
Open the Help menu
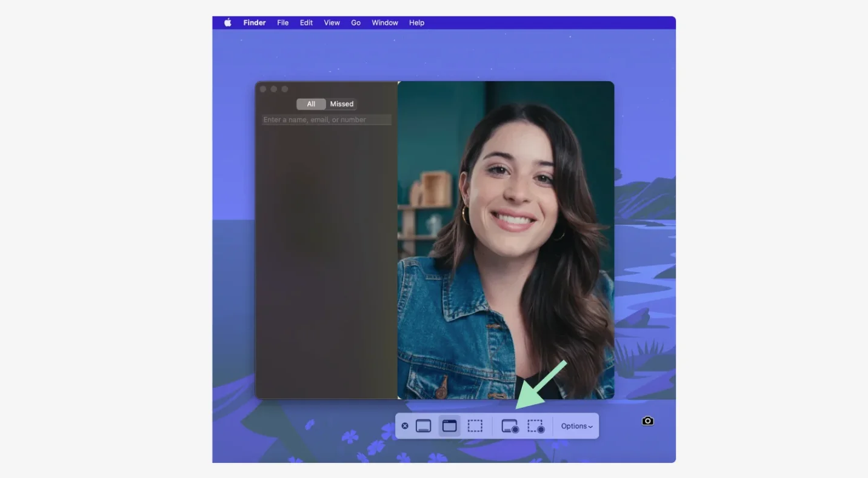pos(416,22)
